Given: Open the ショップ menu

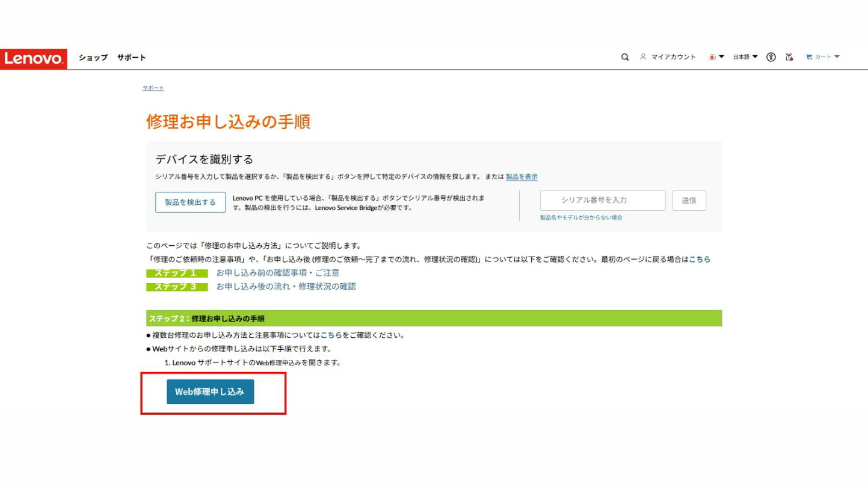Looking at the screenshot, I should coord(93,58).
